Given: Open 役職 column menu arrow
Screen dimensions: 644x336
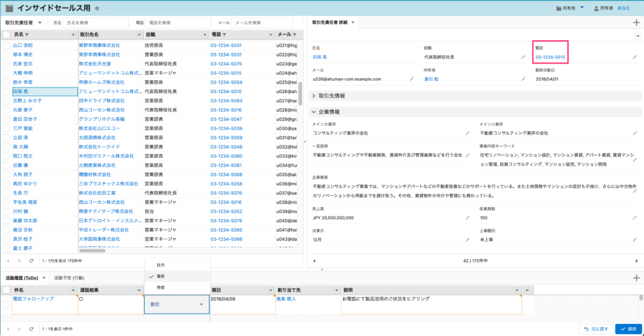Looking at the screenshot, I should pos(204,35).
